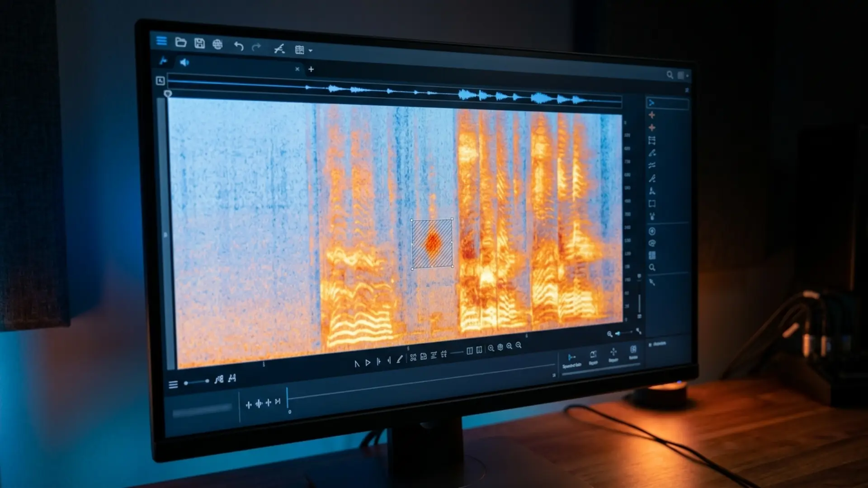Screen dimensions: 868x488
Task: Undo the last edit with the undo arrow
Action: 239,46
